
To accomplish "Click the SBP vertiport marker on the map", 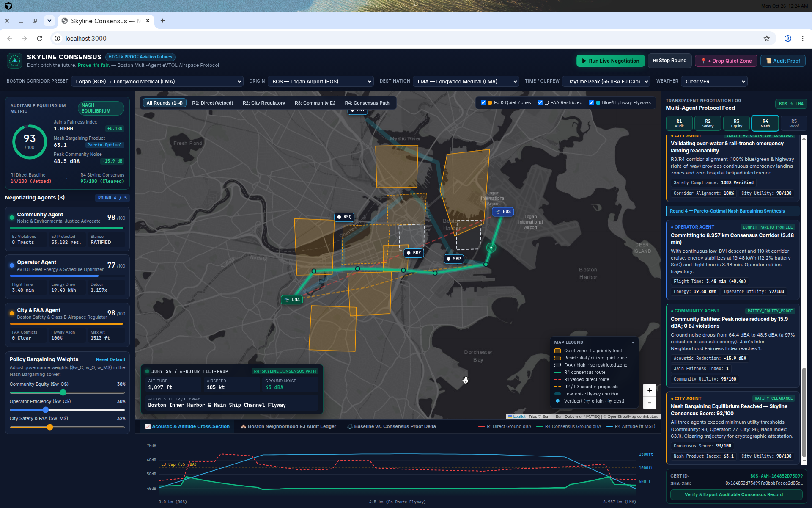I will coord(453,259).
